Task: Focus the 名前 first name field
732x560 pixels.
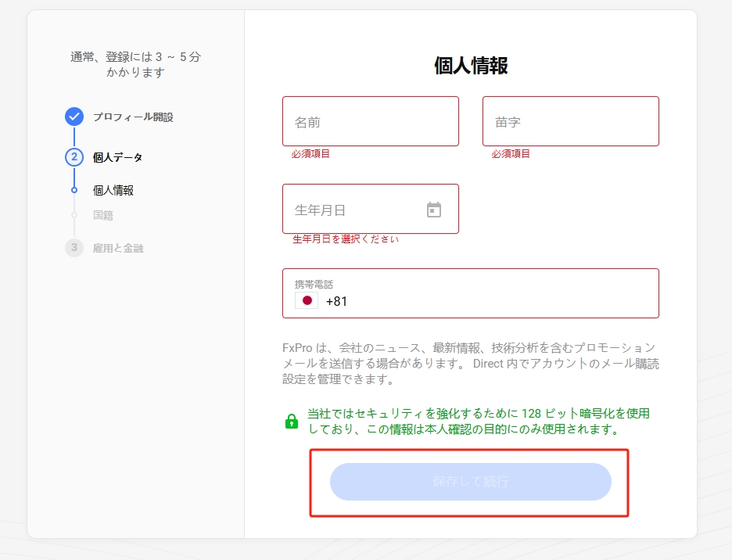Action: pos(370,122)
